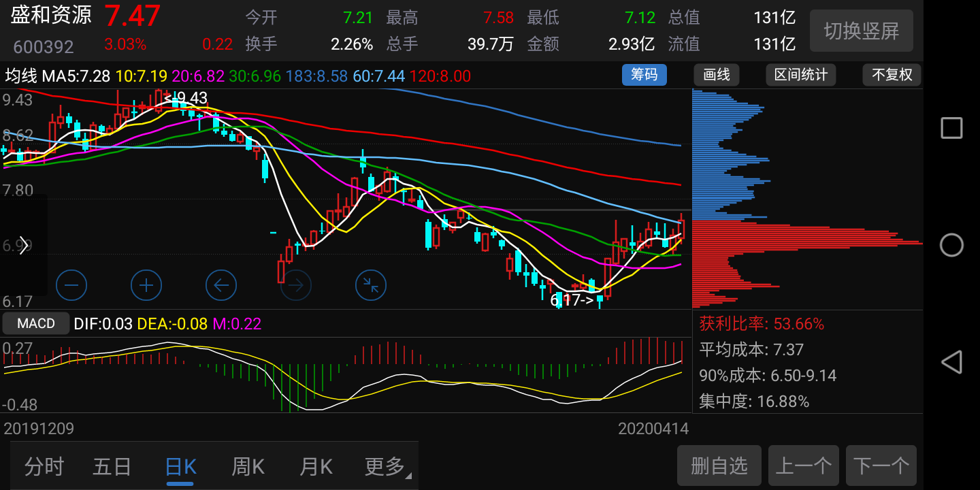Switch to the 分时 tab
Viewport: 980px width, 490px height.
click(44, 467)
